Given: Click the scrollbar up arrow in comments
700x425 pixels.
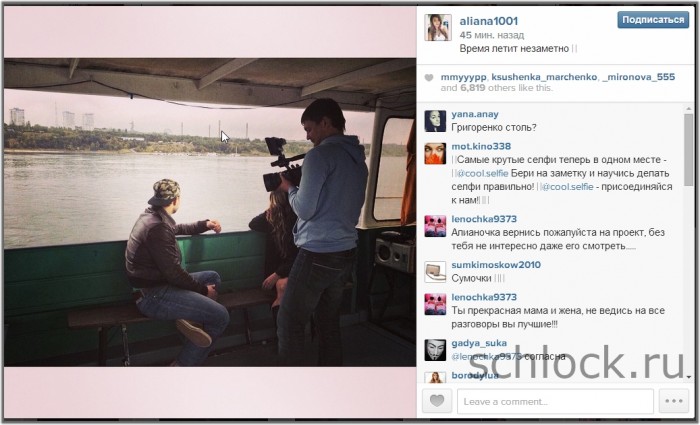Looking at the screenshot, I should point(688,108).
